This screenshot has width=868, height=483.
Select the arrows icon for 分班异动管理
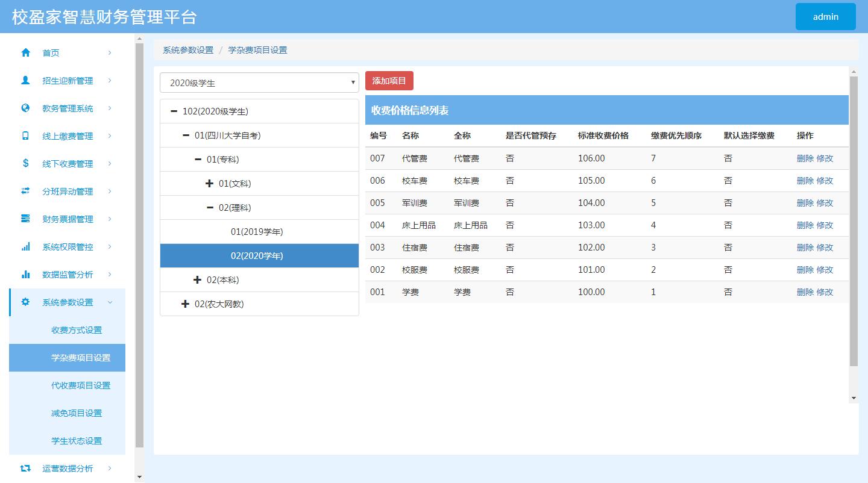point(26,191)
